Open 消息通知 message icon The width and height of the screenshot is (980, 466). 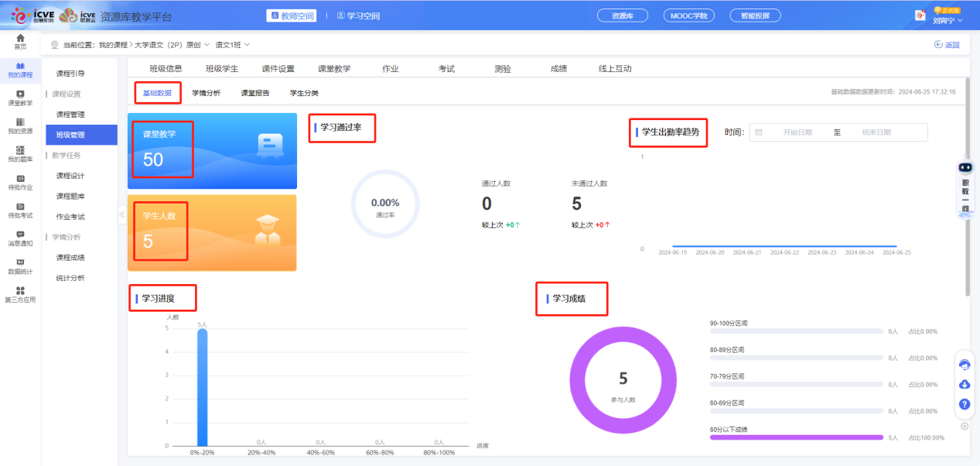pyautogui.click(x=20, y=238)
